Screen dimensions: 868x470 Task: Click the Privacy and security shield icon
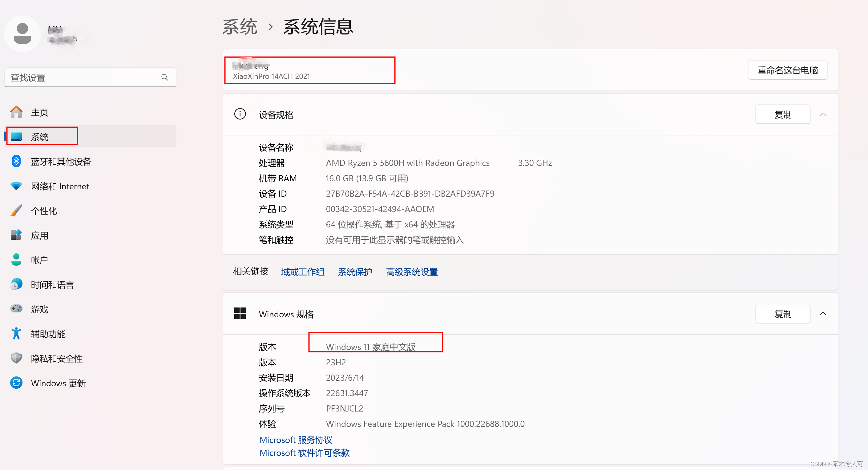coord(16,358)
